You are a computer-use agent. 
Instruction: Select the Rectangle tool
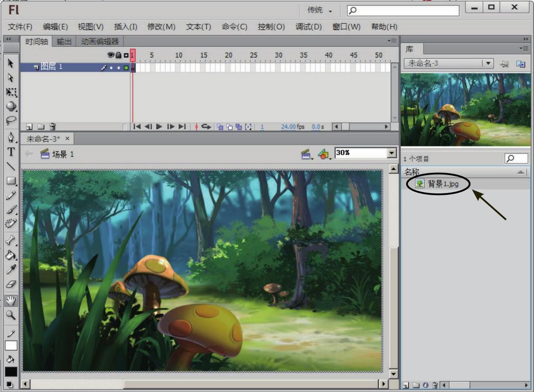coord(11,181)
